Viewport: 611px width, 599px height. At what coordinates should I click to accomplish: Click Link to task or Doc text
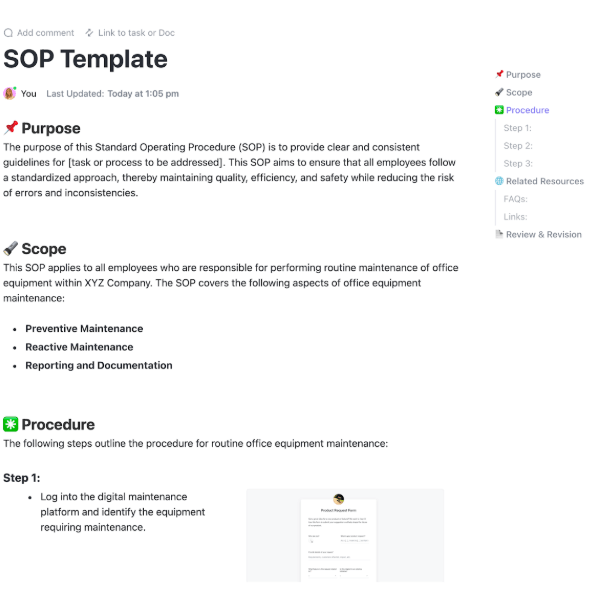(136, 33)
